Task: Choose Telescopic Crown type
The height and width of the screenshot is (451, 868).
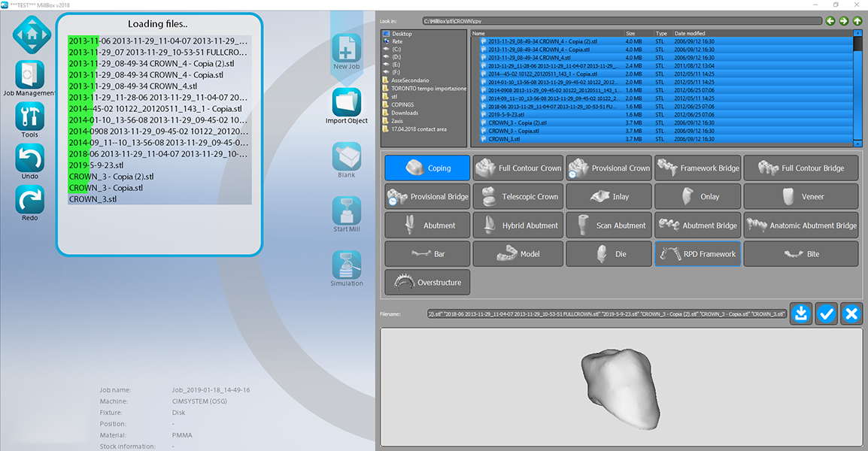Action: [518, 196]
